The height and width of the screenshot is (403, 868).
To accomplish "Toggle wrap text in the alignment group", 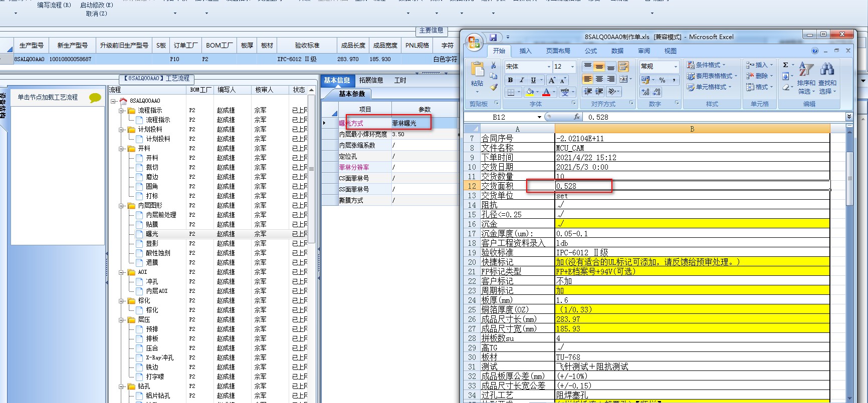I will (623, 66).
